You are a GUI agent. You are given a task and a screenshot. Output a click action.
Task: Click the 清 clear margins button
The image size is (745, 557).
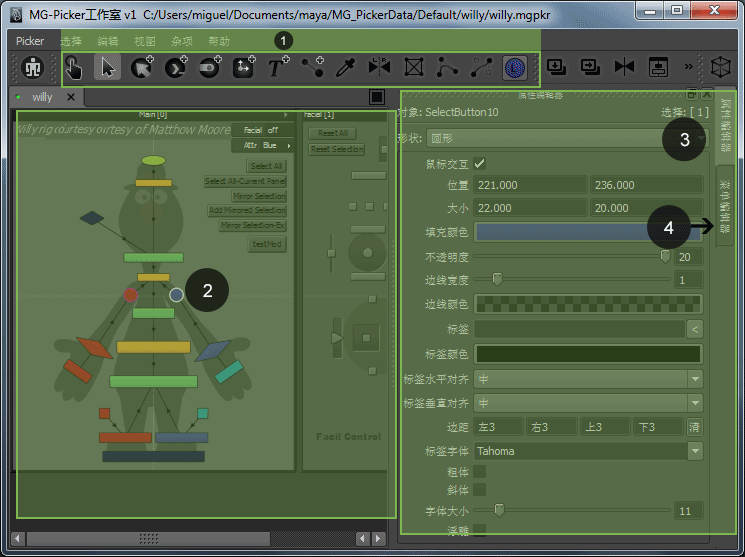694,427
